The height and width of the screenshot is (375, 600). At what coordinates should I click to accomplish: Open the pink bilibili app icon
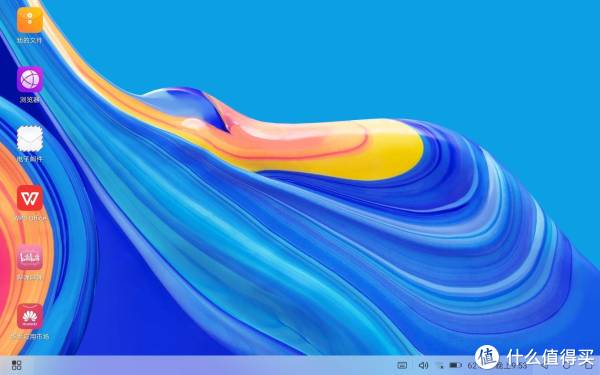[30, 258]
